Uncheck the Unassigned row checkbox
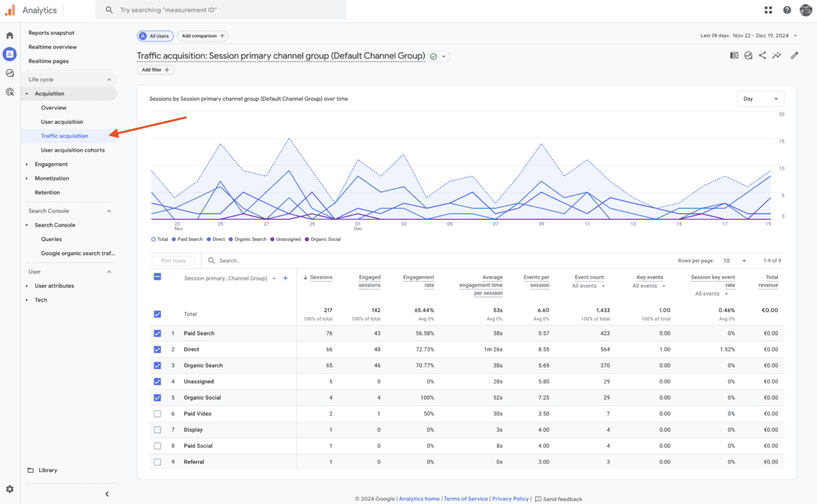817x504 pixels. 157,382
